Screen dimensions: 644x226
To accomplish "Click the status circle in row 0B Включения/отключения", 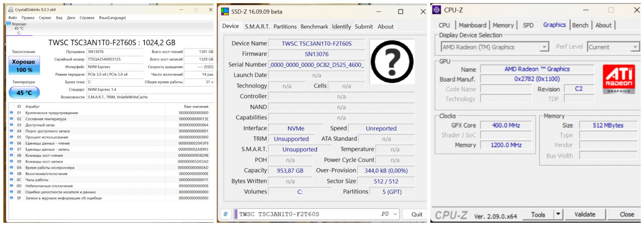I will tap(12, 174).
